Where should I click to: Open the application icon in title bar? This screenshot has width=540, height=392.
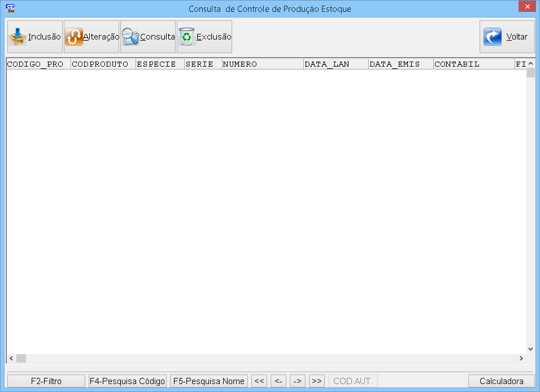10,8
